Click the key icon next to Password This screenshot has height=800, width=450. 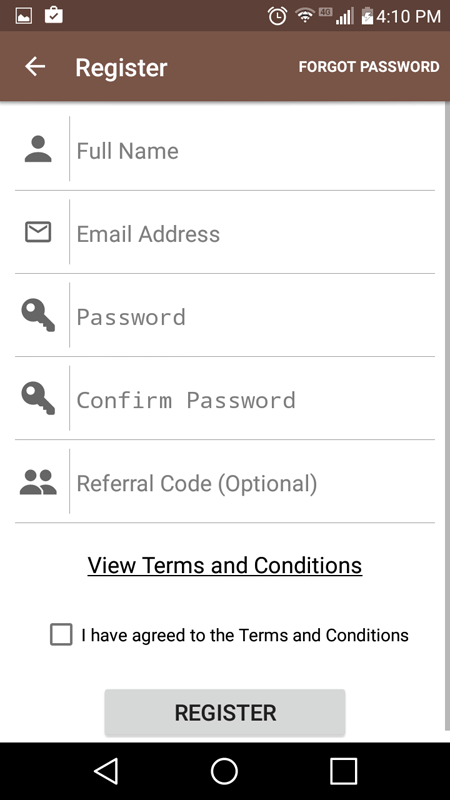point(38,315)
